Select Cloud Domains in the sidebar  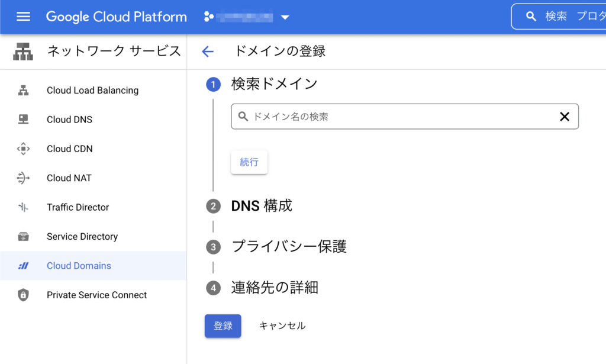coord(79,265)
